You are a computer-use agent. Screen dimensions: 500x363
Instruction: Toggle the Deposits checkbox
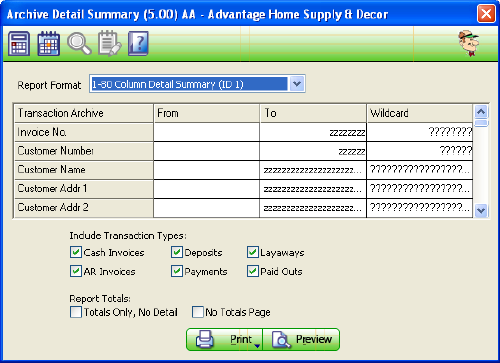pyautogui.click(x=177, y=252)
